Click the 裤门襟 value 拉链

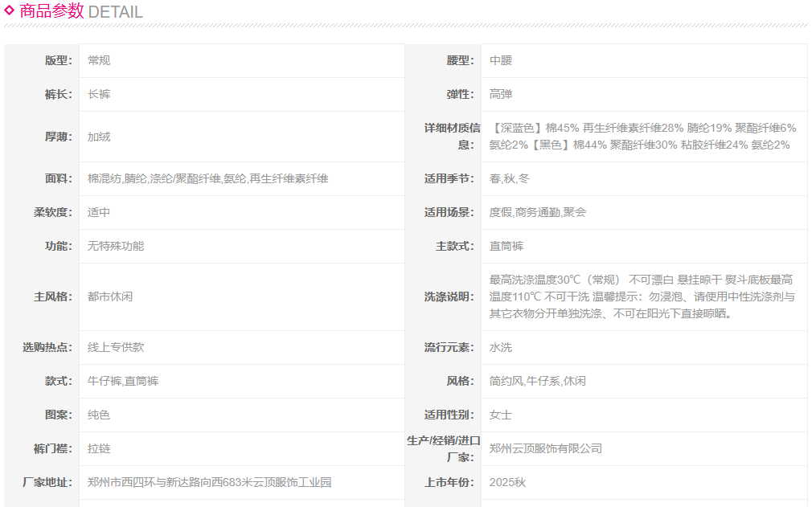[x=99, y=448]
